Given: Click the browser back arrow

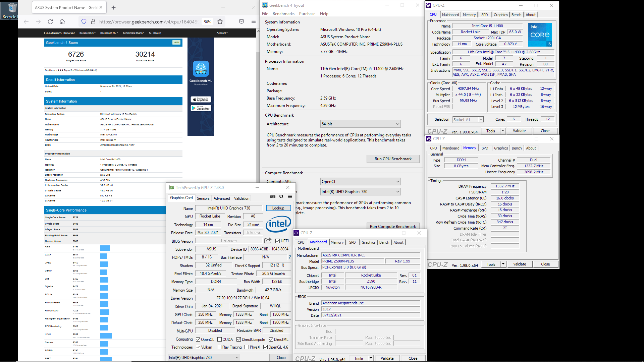Looking at the screenshot, I should pos(26,22).
